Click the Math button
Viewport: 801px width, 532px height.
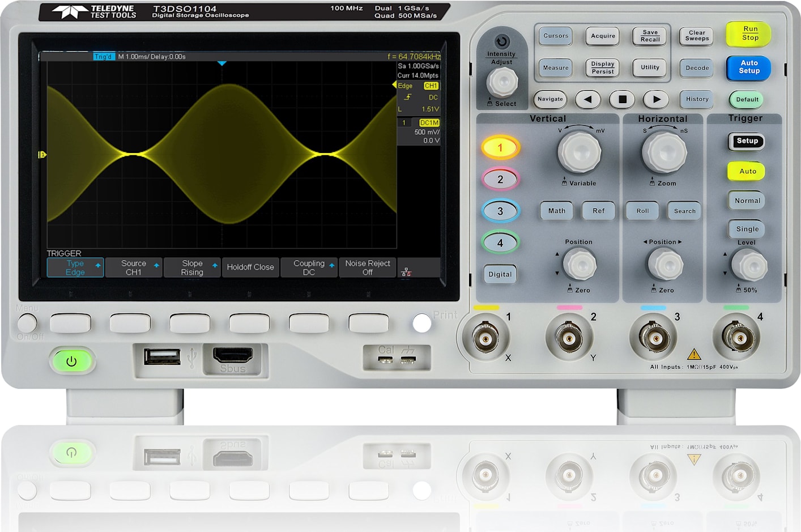pos(557,211)
